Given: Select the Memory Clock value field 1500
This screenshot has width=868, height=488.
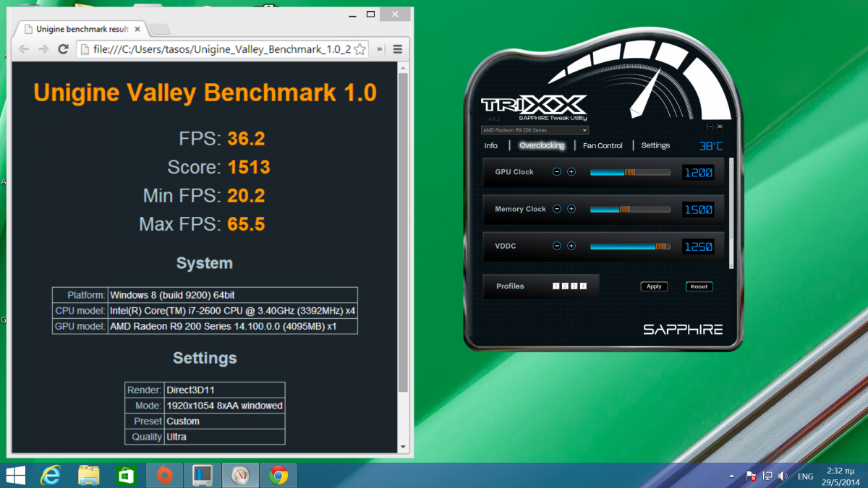Looking at the screenshot, I should coord(698,210).
